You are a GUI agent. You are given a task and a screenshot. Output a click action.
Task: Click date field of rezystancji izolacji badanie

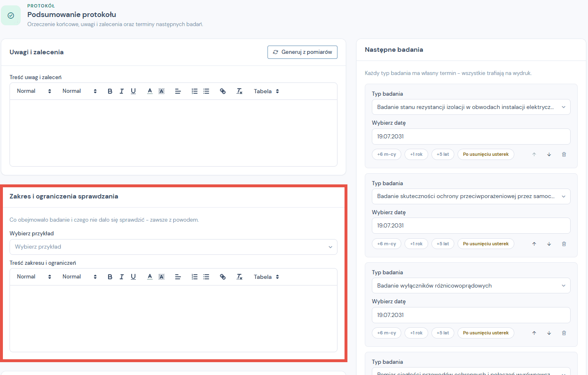coord(471,136)
